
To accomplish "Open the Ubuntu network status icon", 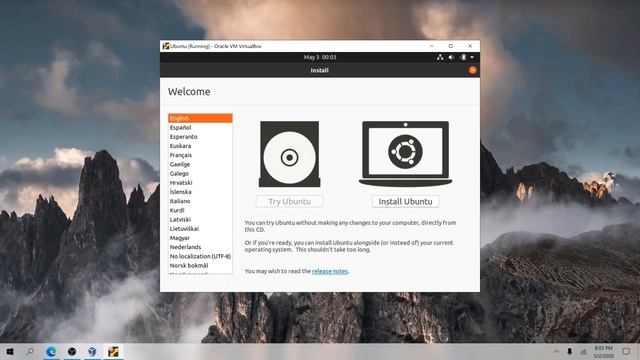I will pyautogui.click(x=440, y=58).
